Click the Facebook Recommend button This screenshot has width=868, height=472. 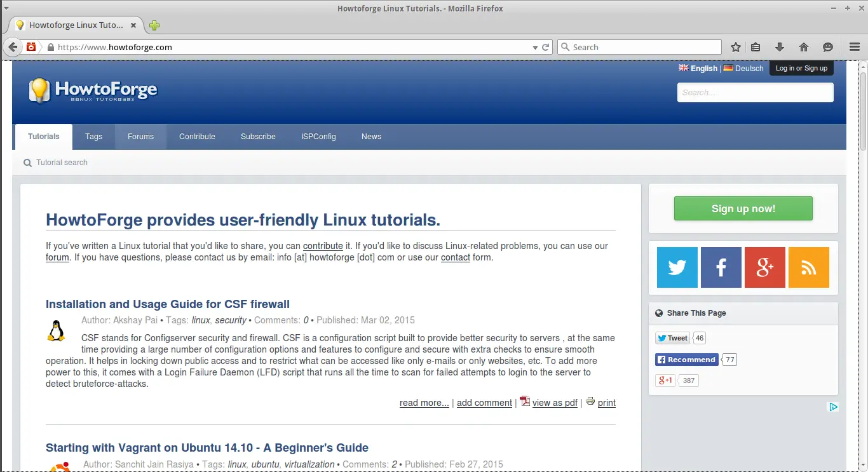[x=687, y=360]
